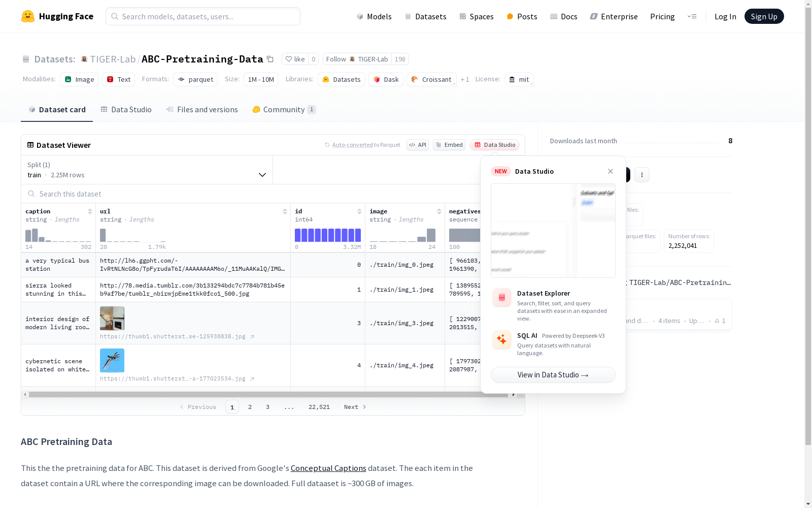Focus the Search this dataset field
The width and height of the screenshot is (812, 508).
tap(273, 194)
